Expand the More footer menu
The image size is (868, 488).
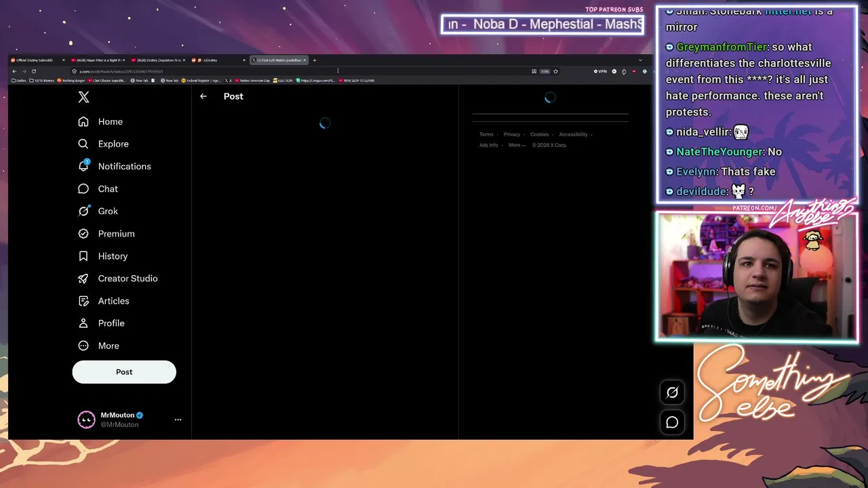[x=517, y=145]
